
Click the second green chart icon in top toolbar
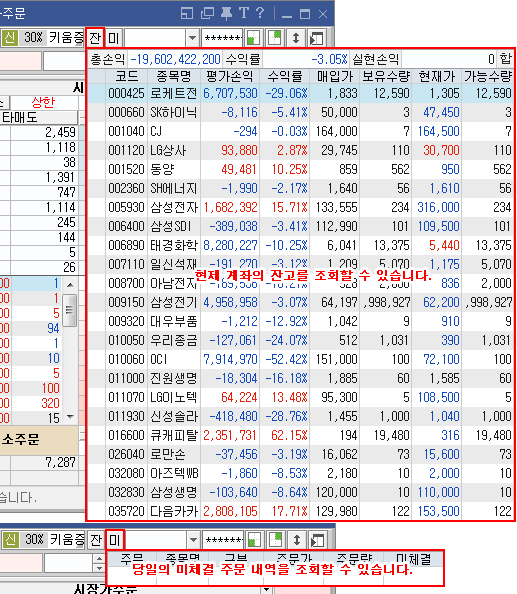pos(274,38)
